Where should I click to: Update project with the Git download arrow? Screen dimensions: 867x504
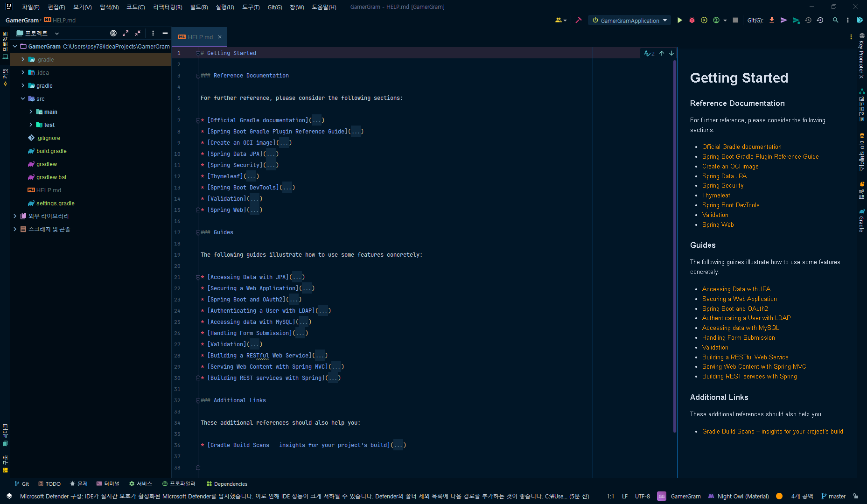pyautogui.click(x=772, y=20)
